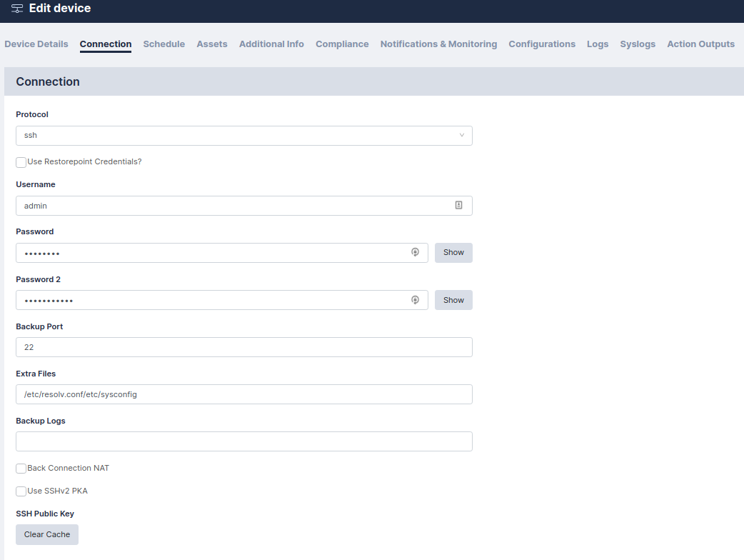The image size is (744, 560).
Task: Focus the Username field containing admin
Action: pyautogui.click(x=244, y=206)
